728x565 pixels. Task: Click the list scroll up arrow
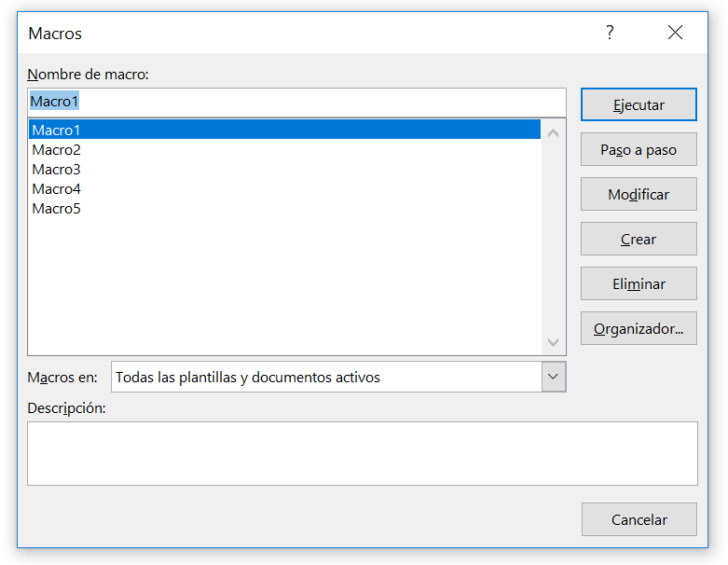(553, 133)
